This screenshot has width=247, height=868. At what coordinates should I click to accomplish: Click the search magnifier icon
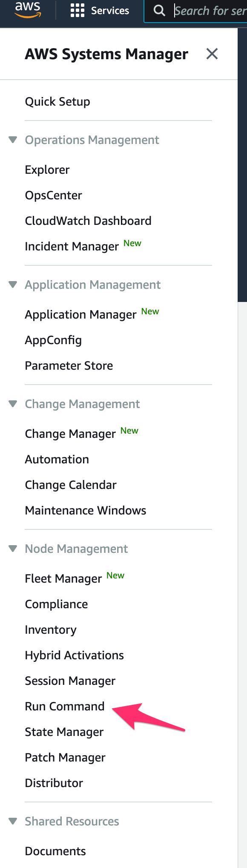coord(159,10)
